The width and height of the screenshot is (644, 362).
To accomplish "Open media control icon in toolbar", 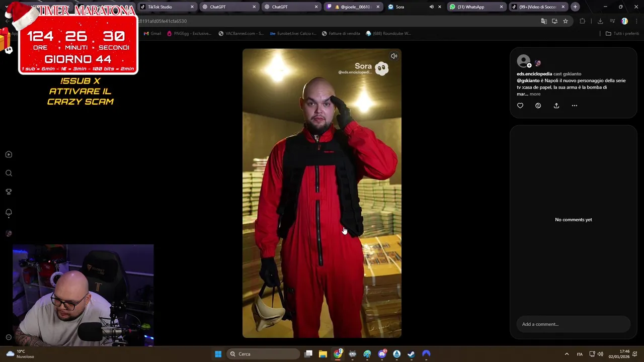I will tap(612, 21).
